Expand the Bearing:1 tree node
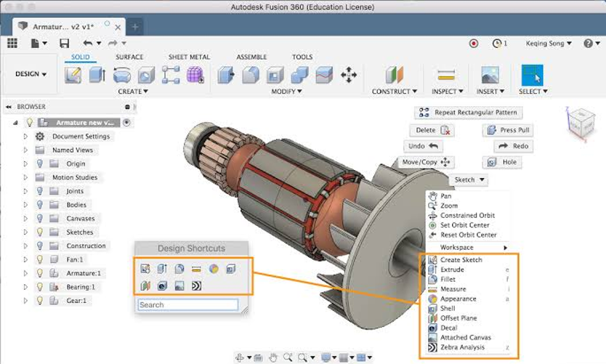This screenshot has width=606, height=364. [x=25, y=287]
